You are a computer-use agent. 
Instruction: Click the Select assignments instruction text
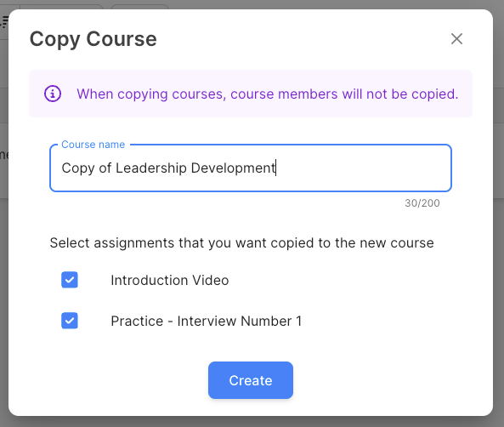click(x=241, y=243)
